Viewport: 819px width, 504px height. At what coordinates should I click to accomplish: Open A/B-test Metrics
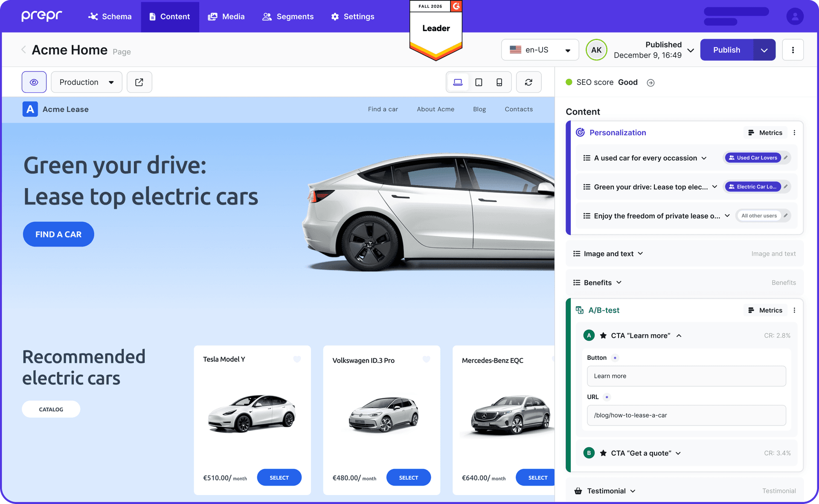(765, 310)
